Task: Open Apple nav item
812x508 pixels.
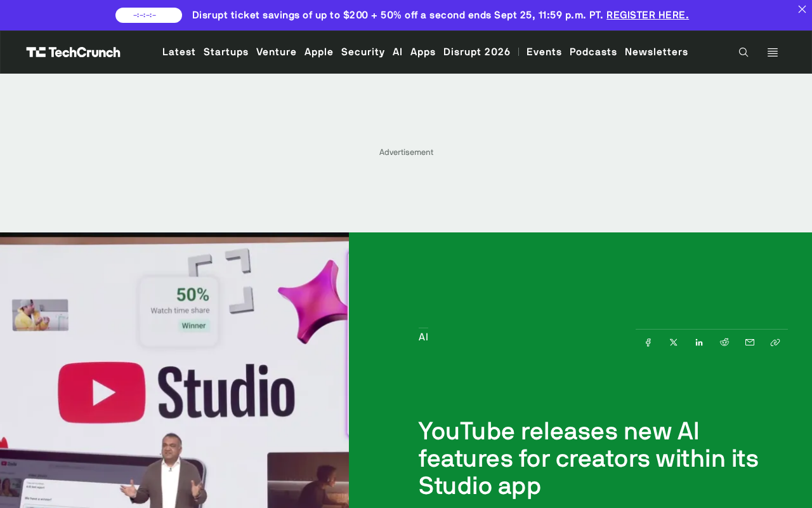Action: pos(319,52)
